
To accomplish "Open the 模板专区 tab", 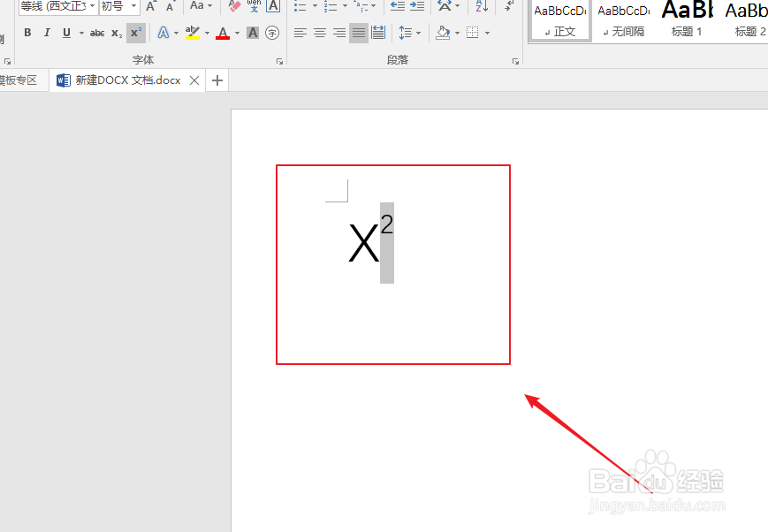I will click(x=19, y=80).
